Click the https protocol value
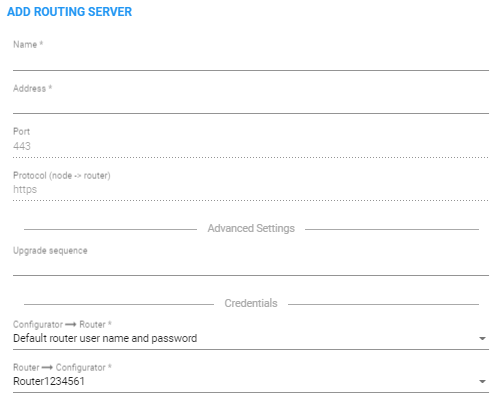The image size is (494, 398). pos(25,189)
